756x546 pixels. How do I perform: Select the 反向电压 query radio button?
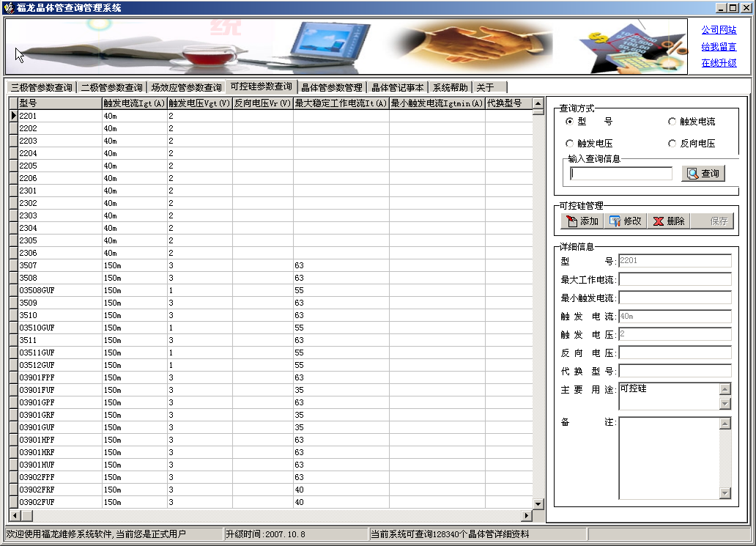point(672,143)
